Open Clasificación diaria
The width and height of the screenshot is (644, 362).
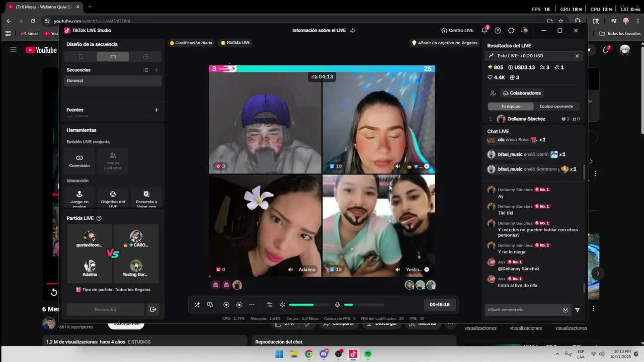191,43
